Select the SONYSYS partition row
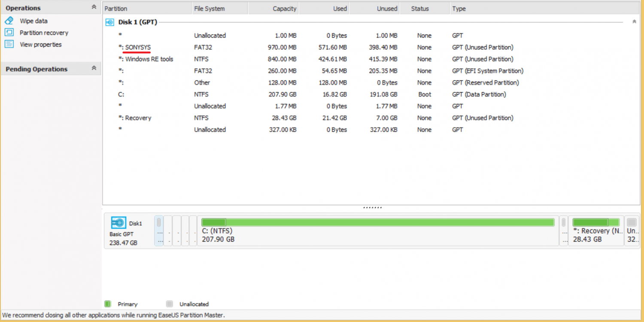 138,47
